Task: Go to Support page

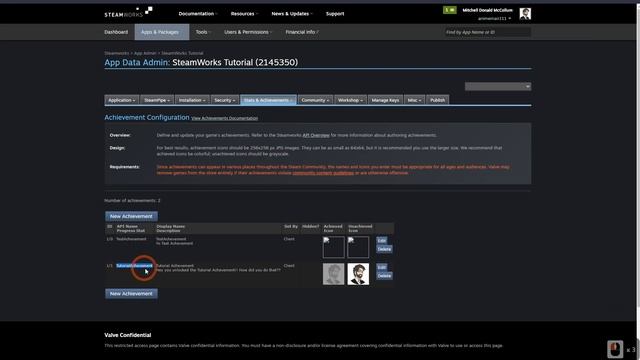Action: (335, 13)
